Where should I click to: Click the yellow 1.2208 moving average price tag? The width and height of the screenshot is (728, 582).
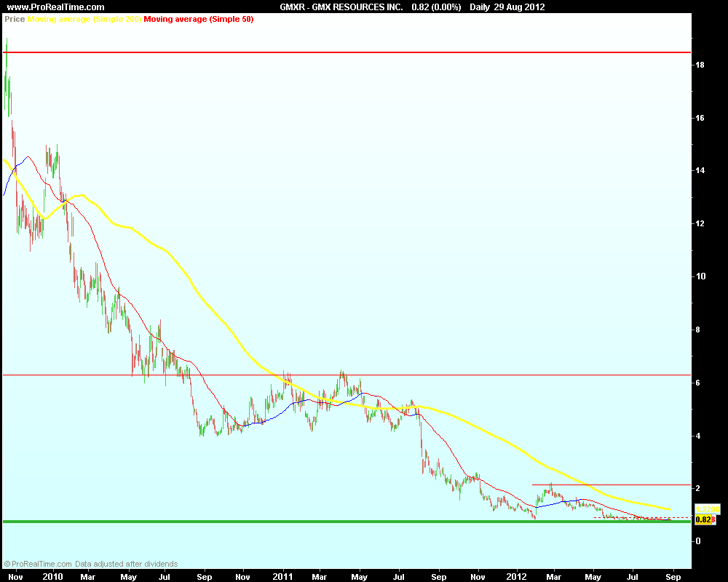pyautogui.click(x=707, y=509)
